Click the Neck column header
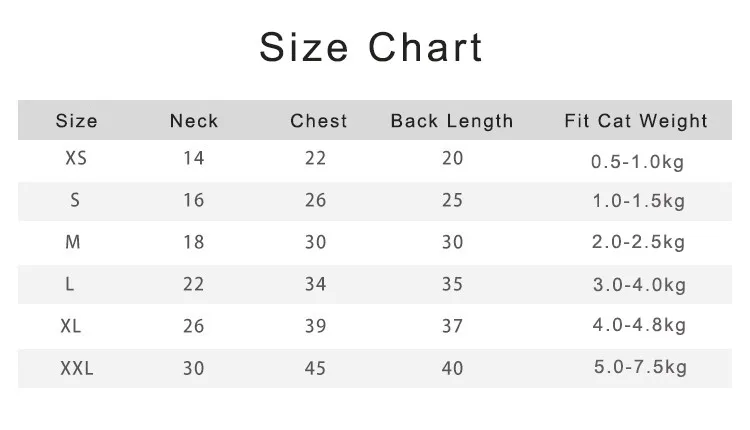This screenshot has height=430, width=750. coord(194,121)
